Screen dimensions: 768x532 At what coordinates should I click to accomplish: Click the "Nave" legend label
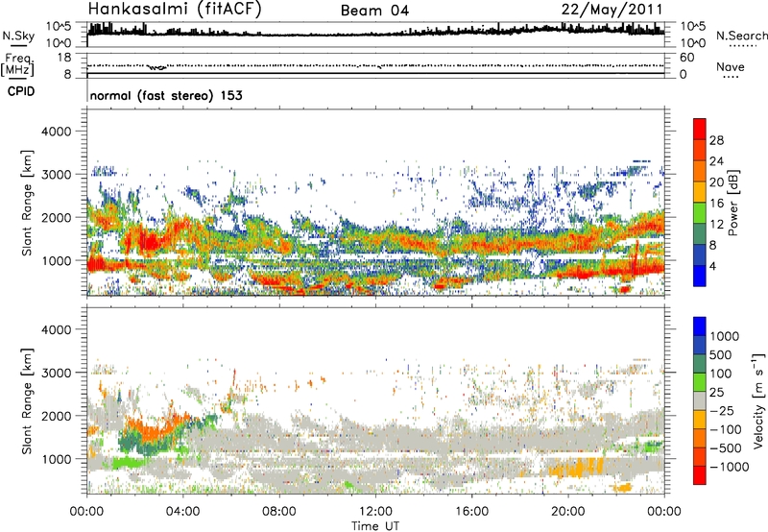click(x=731, y=66)
